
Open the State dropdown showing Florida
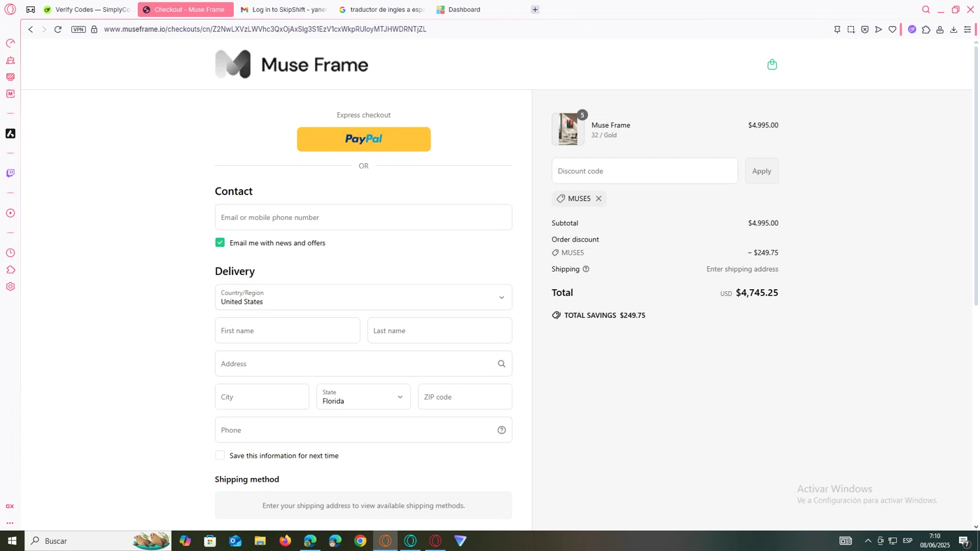pyautogui.click(x=363, y=396)
